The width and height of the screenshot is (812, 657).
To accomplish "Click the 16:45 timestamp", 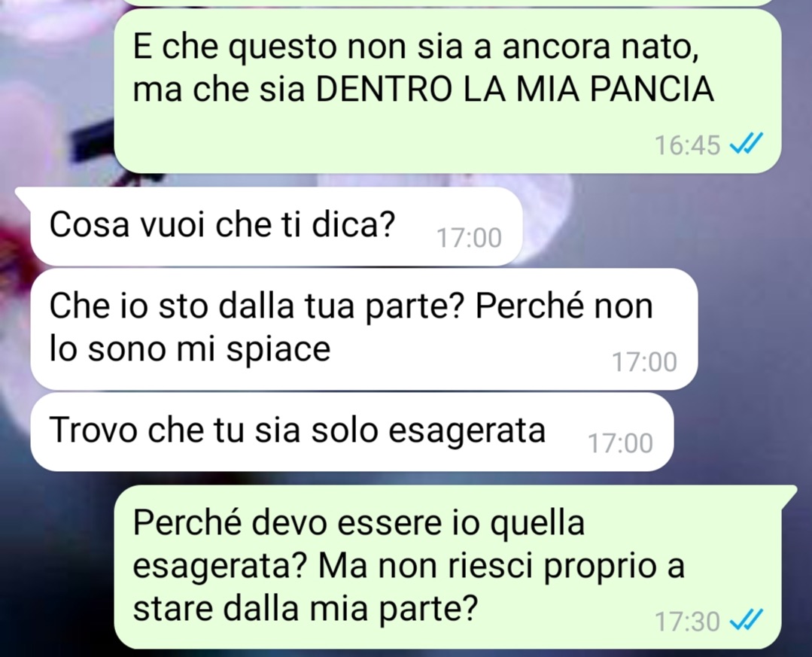I will 687,145.
